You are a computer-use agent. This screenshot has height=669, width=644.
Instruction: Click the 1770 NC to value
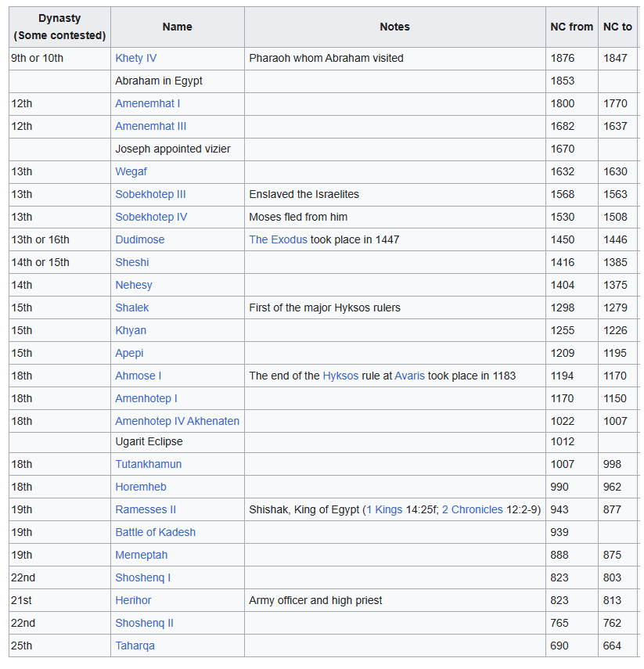[x=615, y=103]
